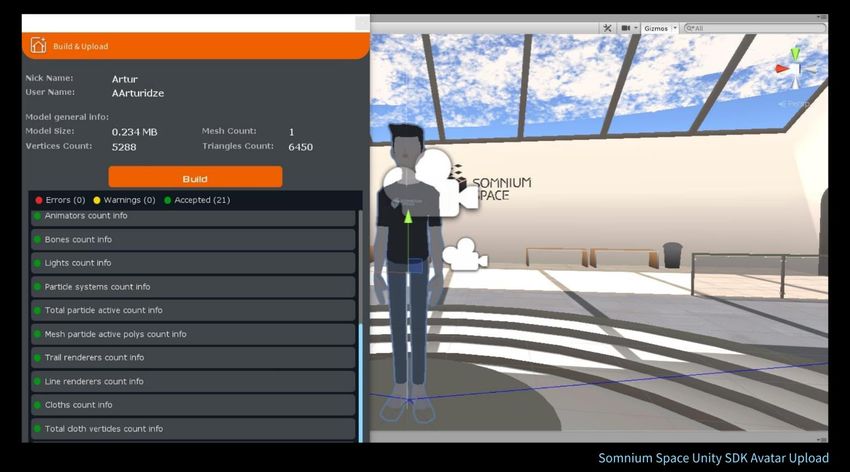The image size is (850, 472).
Task: Click the User Name value AArturidze
Action: click(138, 93)
